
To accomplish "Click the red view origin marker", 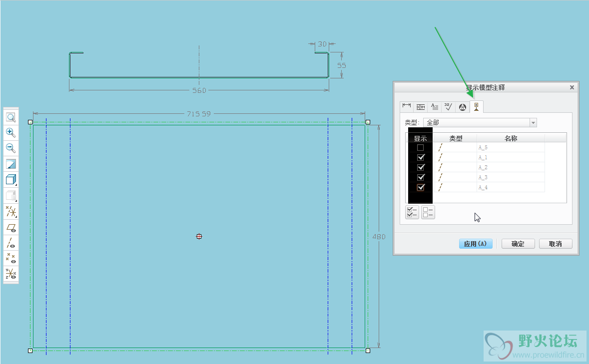I will click(x=199, y=236).
